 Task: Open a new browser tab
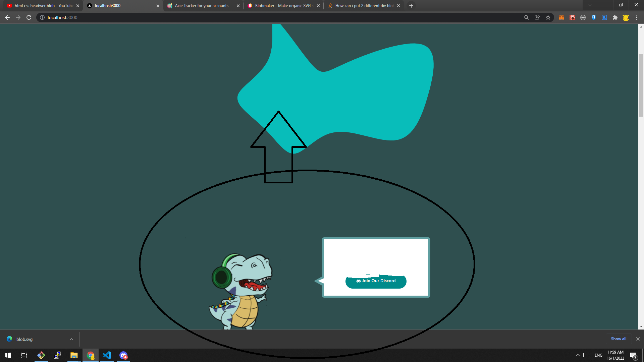[411, 6]
